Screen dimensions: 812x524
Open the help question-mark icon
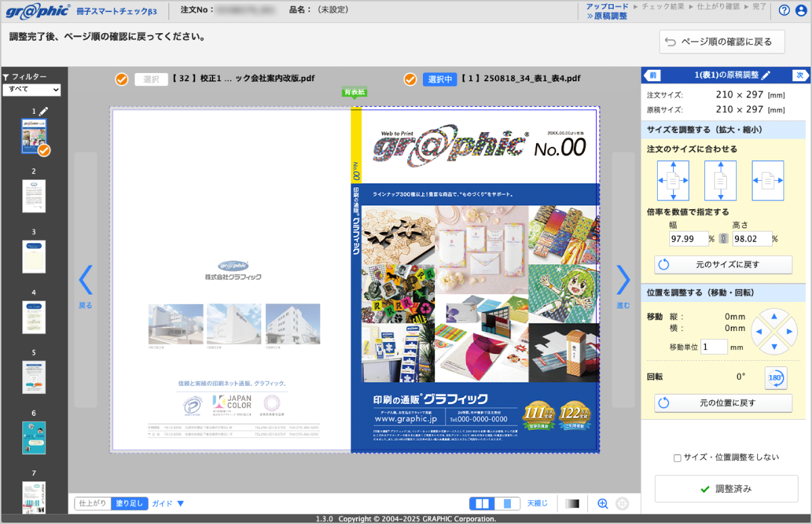(784, 10)
